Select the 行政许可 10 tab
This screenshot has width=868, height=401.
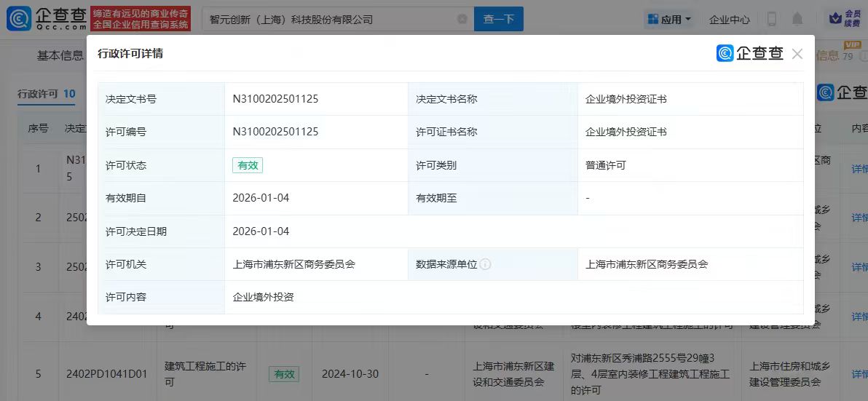coord(47,94)
